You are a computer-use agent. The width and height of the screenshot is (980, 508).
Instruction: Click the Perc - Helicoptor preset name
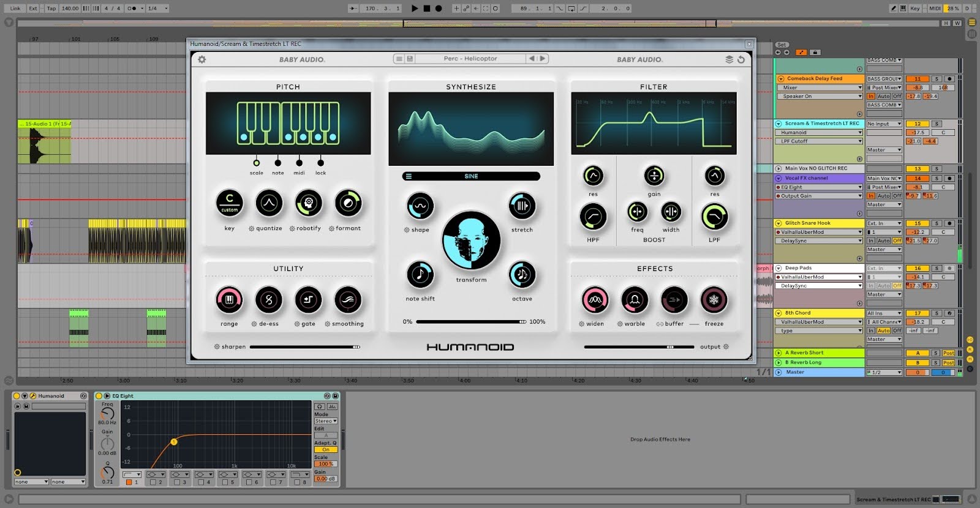pyautogui.click(x=470, y=59)
